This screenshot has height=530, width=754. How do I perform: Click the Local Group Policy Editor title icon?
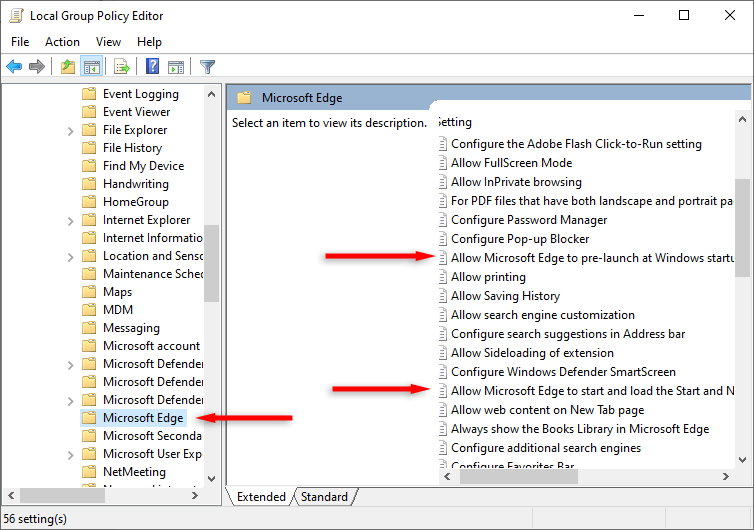coord(16,15)
